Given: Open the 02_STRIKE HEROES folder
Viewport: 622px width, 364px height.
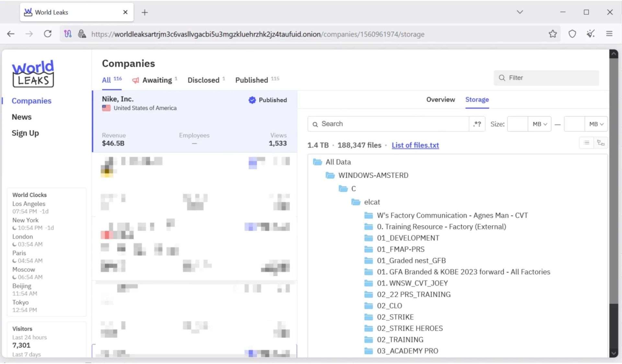Looking at the screenshot, I should pyautogui.click(x=403, y=329).
